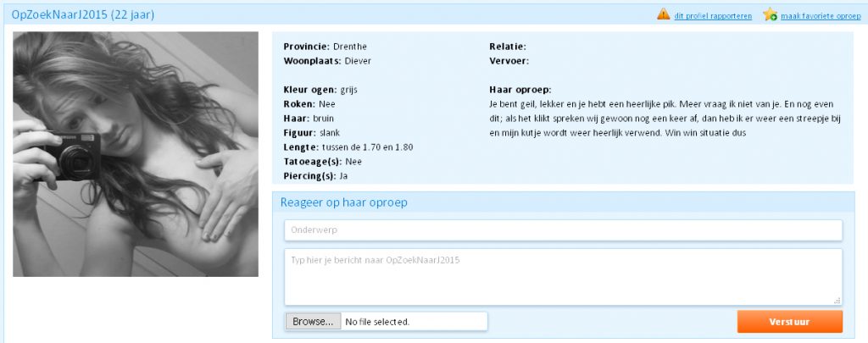The image size is (868, 343).
Task: Click the 'Tatoeage(s): Nee' entry
Action: click(x=323, y=162)
